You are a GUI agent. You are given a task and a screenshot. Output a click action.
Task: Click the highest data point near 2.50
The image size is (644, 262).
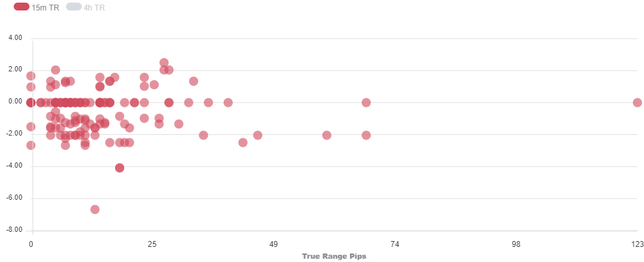164,63
